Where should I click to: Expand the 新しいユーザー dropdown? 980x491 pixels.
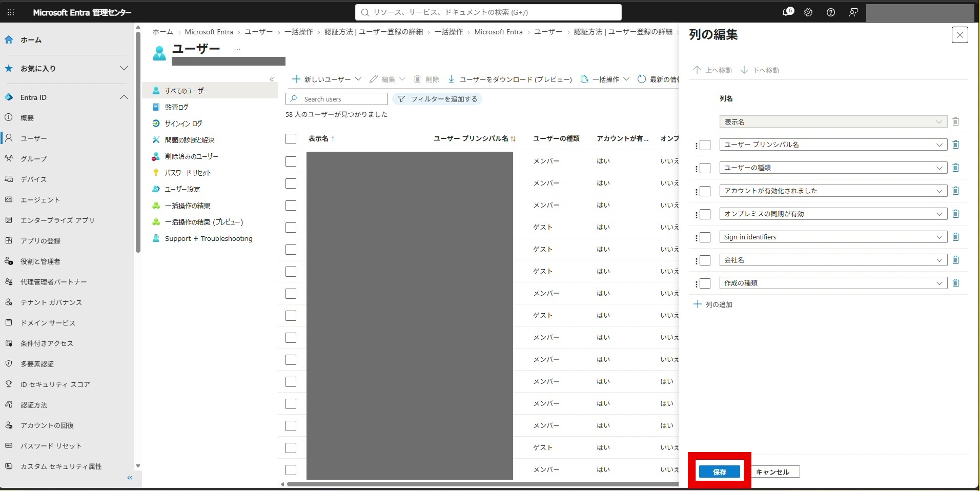point(326,79)
